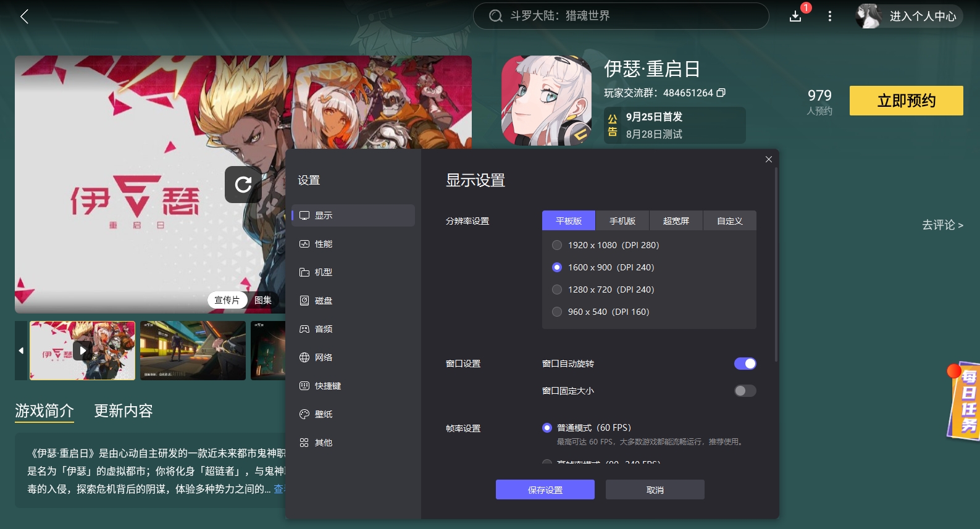Viewport: 980px width, 529px height.
Task: Open the 游戏简介 tab
Action: (44, 411)
